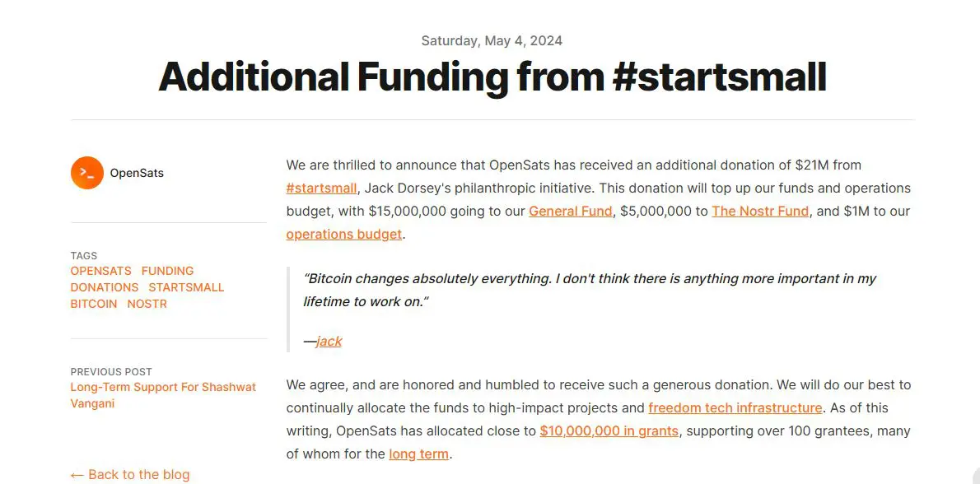Viewport: 980px width, 484px height.
Task: Open the #startsmall link
Action: 322,188
